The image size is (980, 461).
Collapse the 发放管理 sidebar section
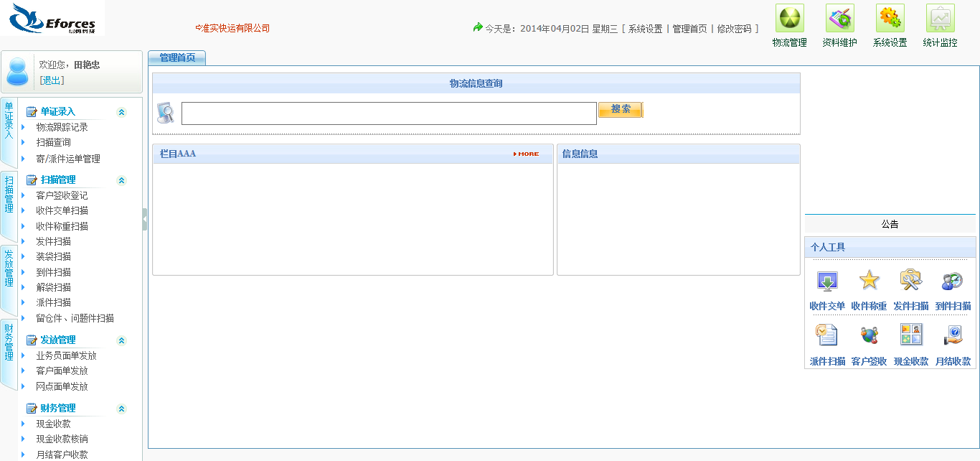click(121, 340)
